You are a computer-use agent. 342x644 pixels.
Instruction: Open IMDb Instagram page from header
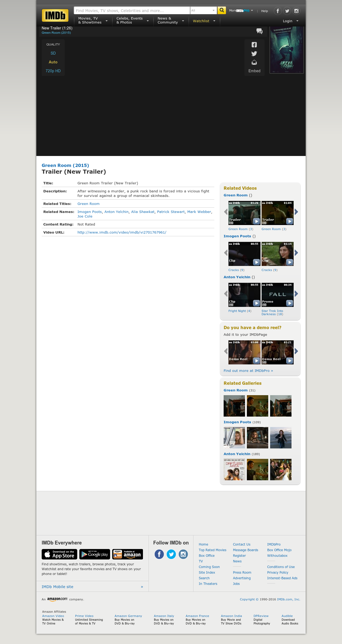click(x=296, y=11)
